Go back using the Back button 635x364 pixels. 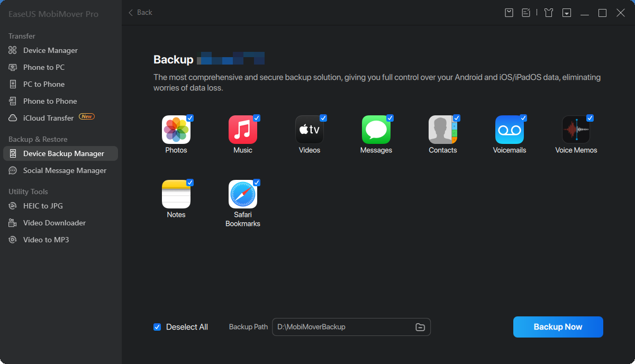pyautogui.click(x=139, y=12)
